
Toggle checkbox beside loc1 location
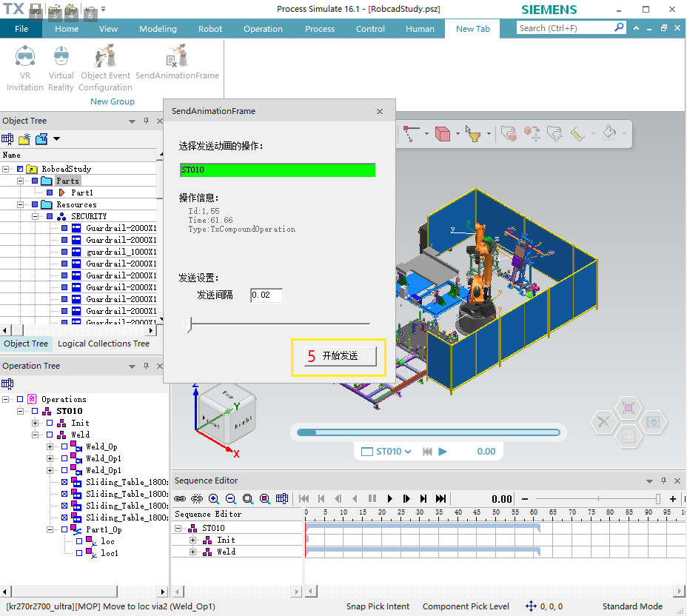pos(79,553)
